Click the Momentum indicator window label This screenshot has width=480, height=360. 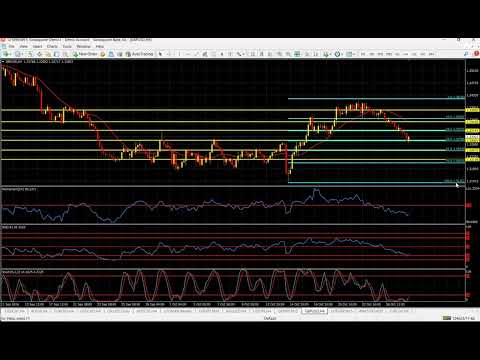coord(19,189)
